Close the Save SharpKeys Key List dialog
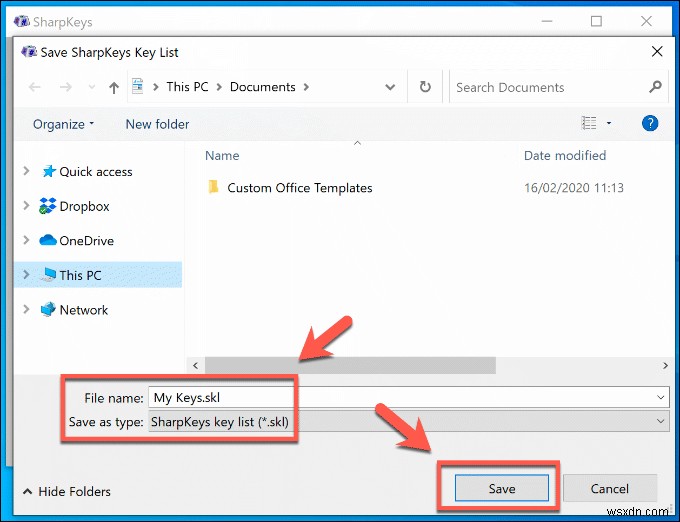The height and width of the screenshot is (522, 680). 657,52
